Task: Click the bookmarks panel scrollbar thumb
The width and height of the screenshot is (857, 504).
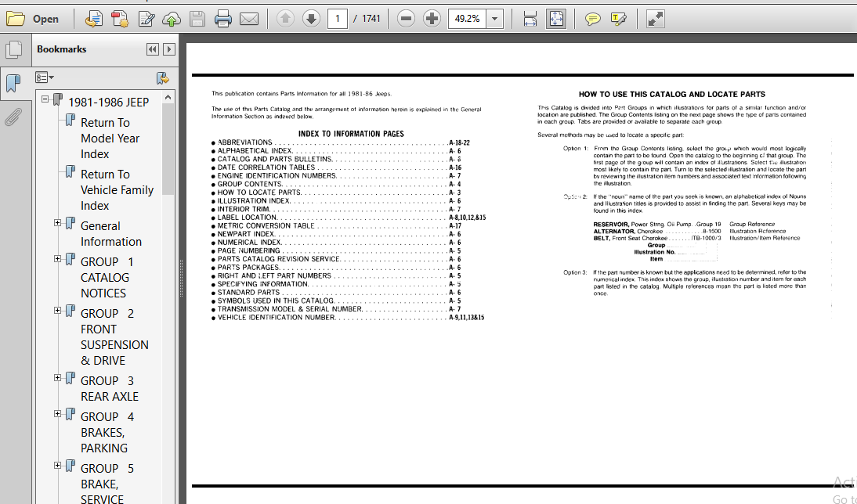Action: pos(168,149)
